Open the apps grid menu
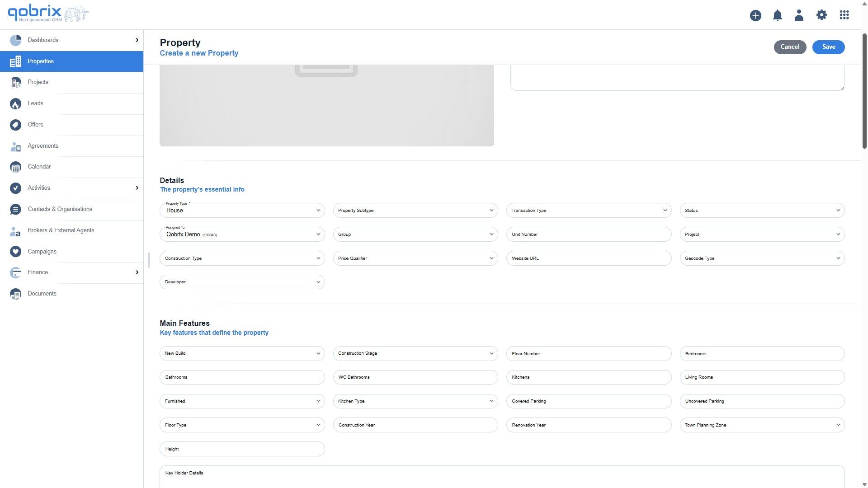Viewport: 868px width, 488px height. pyautogui.click(x=844, y=15)
